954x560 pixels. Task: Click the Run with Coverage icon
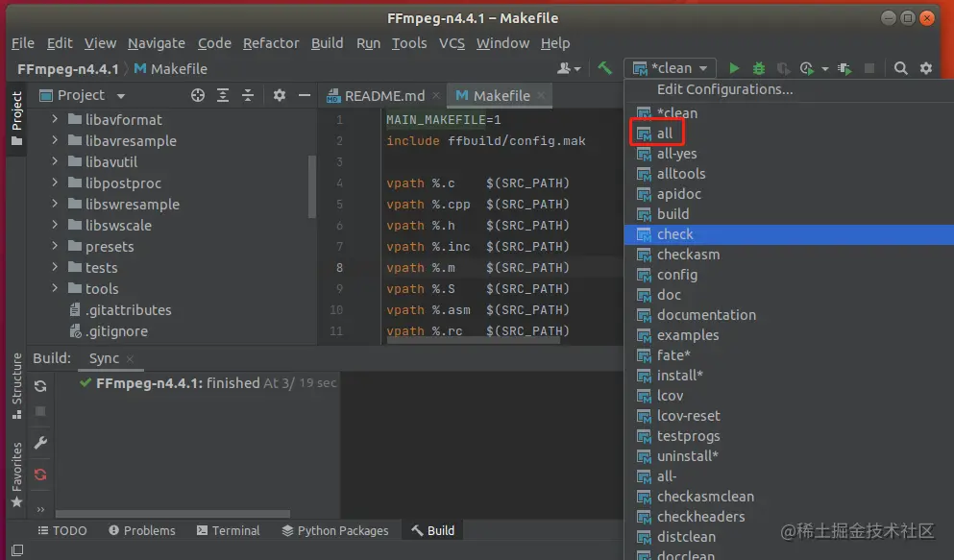[783, 69]
